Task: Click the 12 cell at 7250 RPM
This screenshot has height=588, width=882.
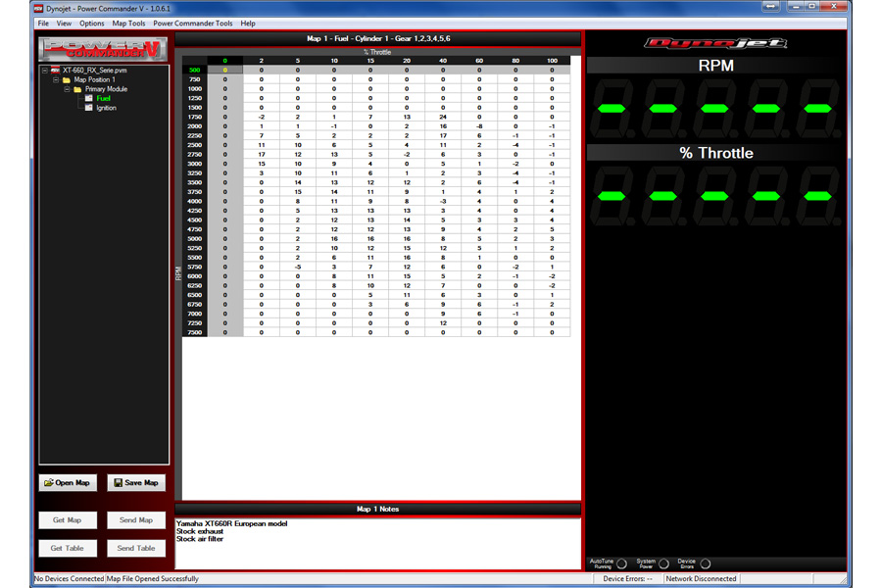Action: tap(443, 323)
